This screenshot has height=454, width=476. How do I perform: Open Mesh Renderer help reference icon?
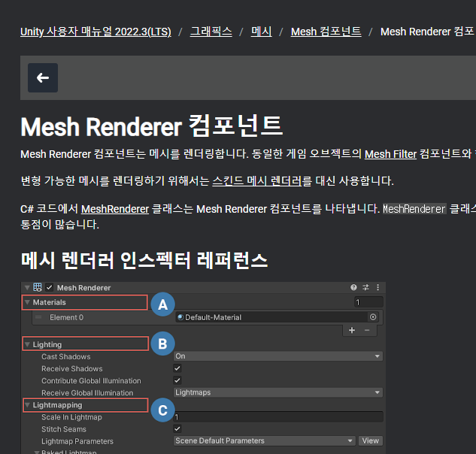click(353, 287)
